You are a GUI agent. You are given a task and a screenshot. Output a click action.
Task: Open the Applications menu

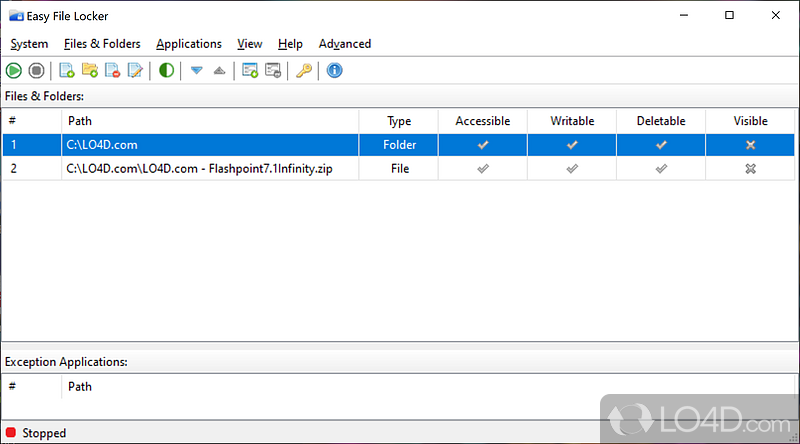189,44
